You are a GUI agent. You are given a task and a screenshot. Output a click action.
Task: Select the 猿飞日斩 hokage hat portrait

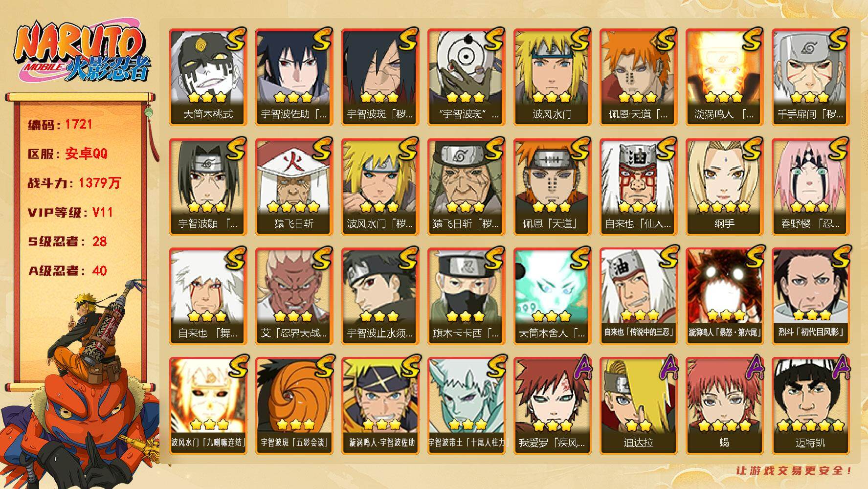click(x=294, y=186)
